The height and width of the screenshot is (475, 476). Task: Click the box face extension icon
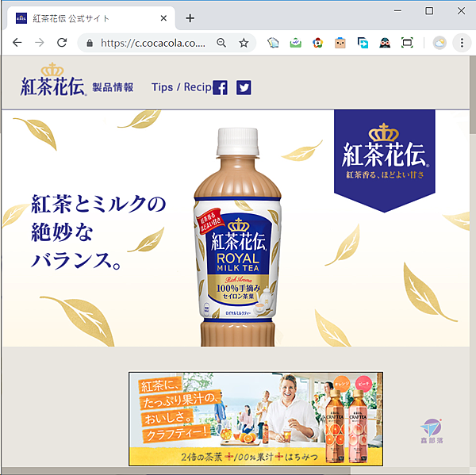(340, 43)
